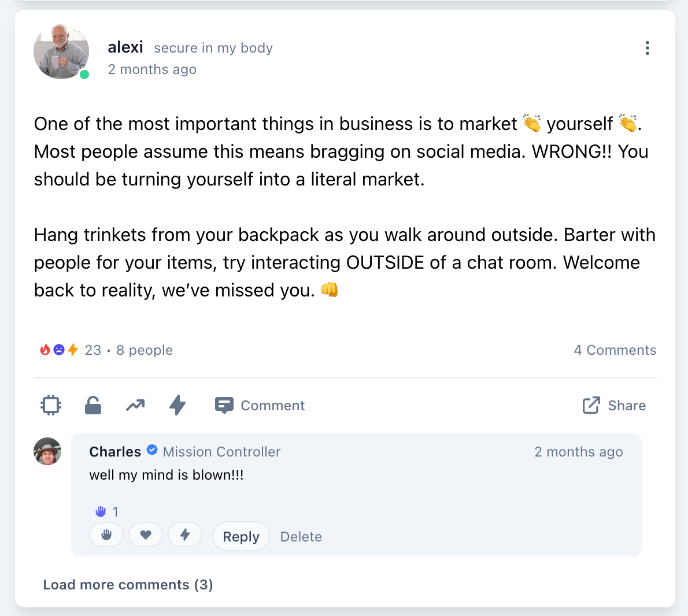Expand Load more comments (3)
Image resolution: width=688 pixels, height=616 pixels.
coord(128,584)
